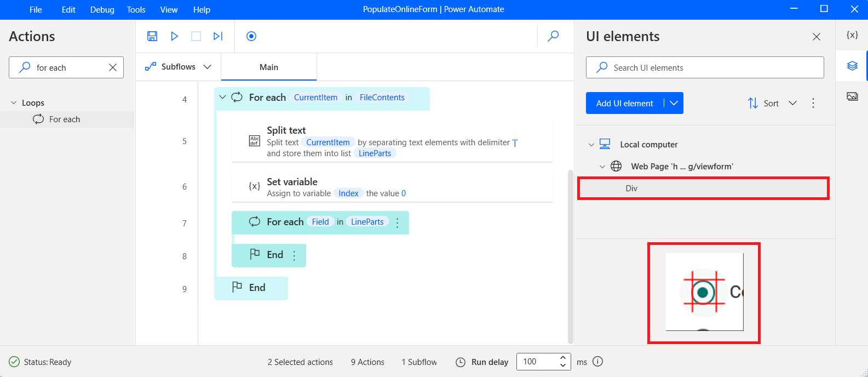This screenshot has width=868, height=377.
Task: Collapse the Loops group in Actions
Action: click(14, 102)
